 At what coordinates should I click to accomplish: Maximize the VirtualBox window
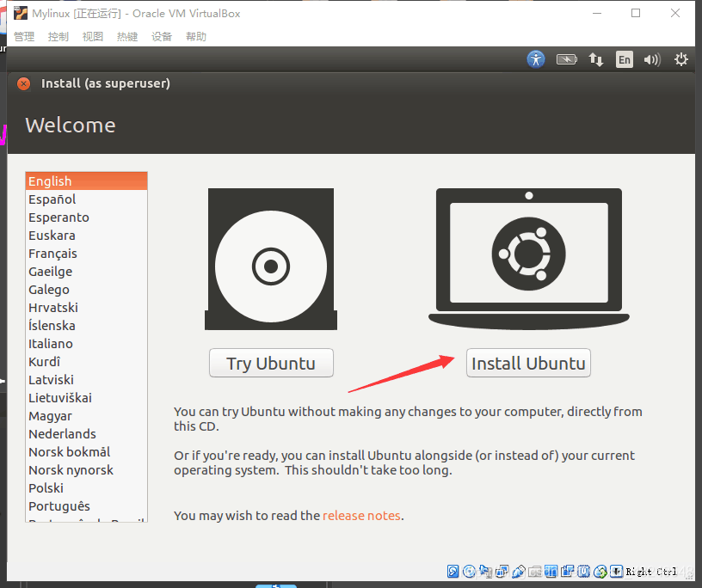tap(636, 13)
